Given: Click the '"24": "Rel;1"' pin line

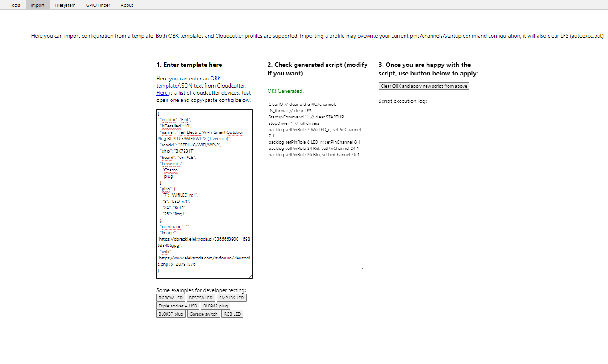Looking at the screenshot, I should pos(174,208).
